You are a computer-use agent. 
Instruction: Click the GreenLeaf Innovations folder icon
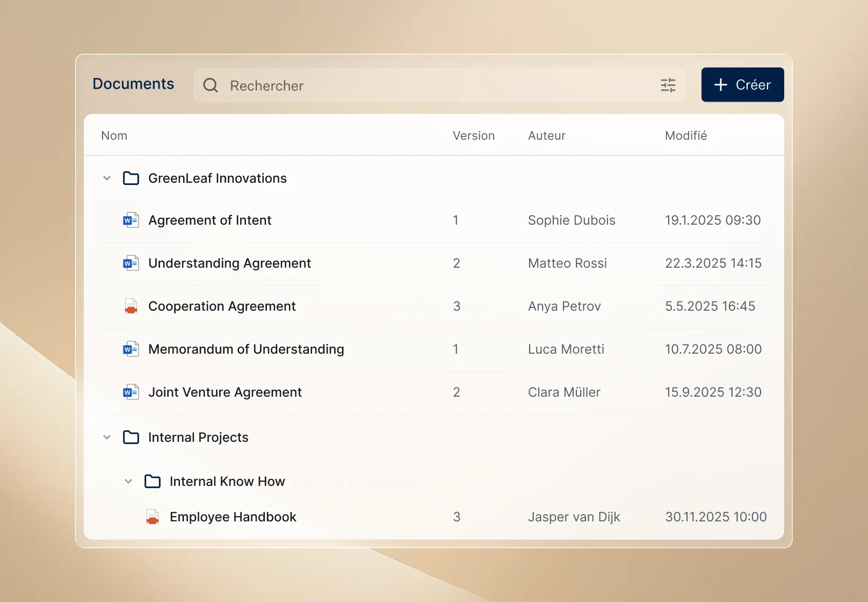point(131,178)
